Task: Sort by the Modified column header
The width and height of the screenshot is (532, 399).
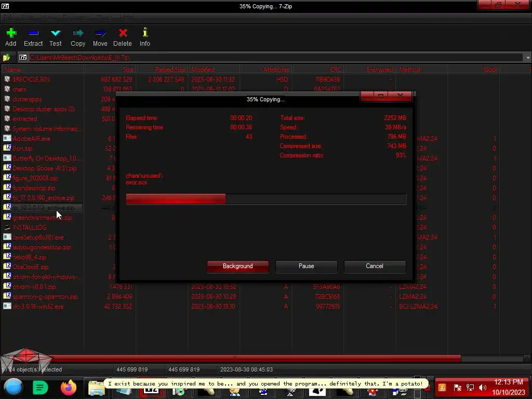Action: pos(214,69)
